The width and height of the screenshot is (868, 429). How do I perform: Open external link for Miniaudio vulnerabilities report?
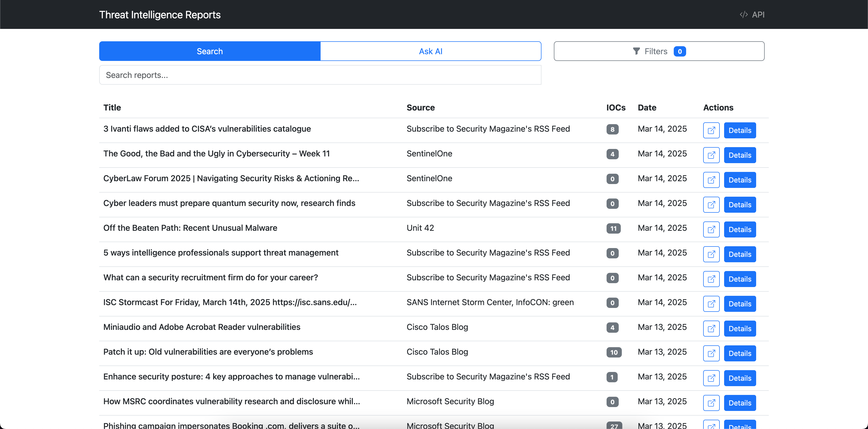pos(711,329)
